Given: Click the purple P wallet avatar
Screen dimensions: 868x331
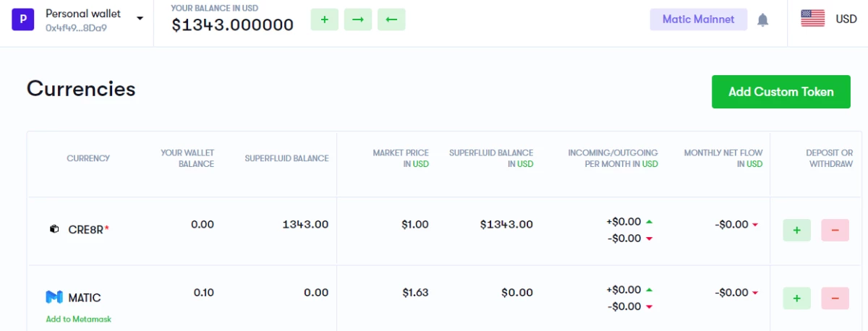Looking at the screenshot, I should [x=23, y=20].
